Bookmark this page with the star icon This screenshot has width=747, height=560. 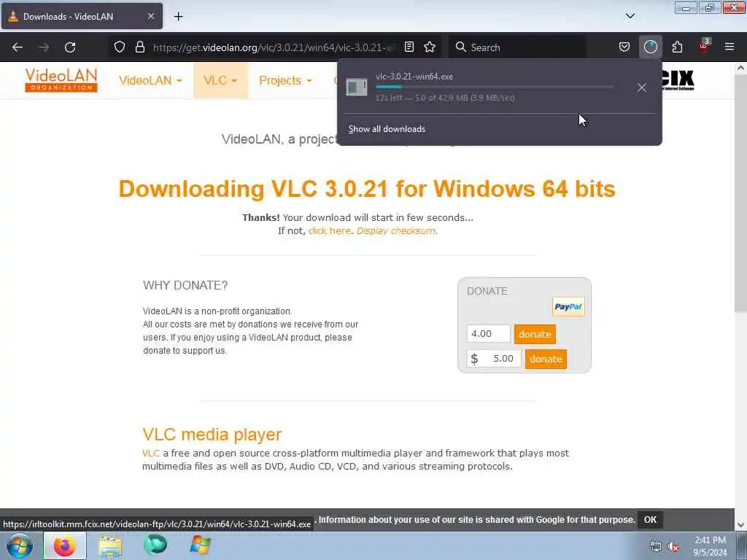tap(430, 47)
